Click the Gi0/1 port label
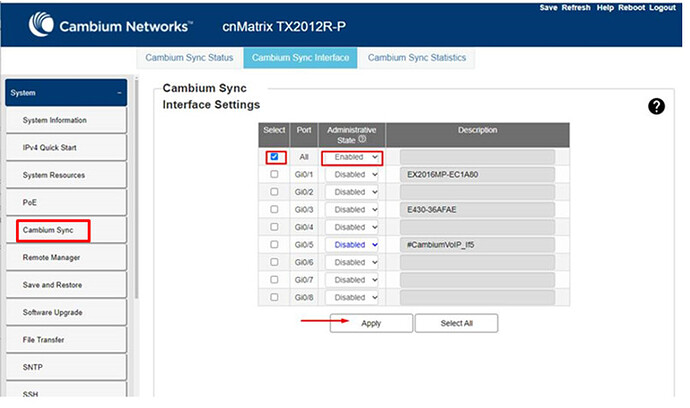This screenshot has height=408, width=690. click(304, 175)
